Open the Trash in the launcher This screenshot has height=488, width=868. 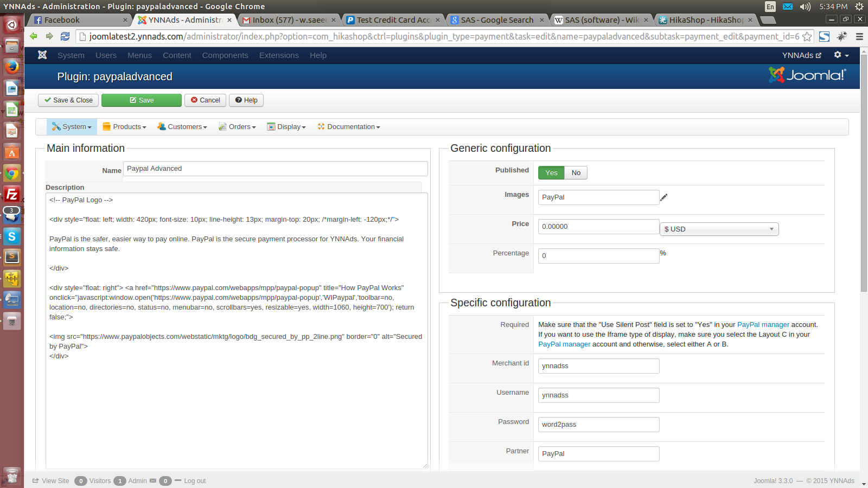(x=12, y=476)
